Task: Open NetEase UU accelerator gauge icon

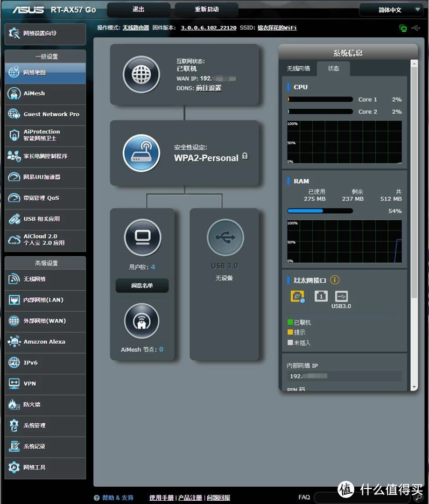Action: pos(14,177)
